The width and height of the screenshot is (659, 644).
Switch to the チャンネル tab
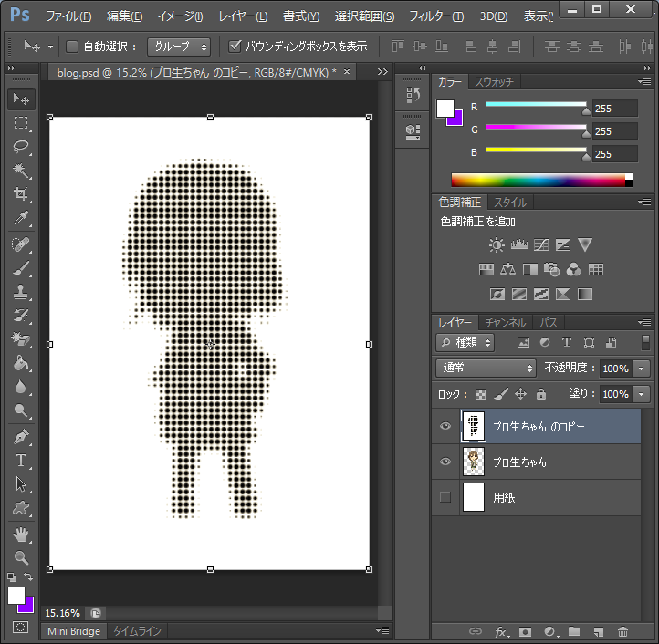click(505, 323)
